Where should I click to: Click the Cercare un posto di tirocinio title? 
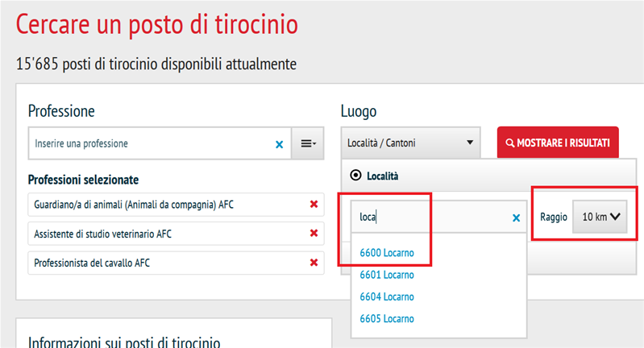tap(157, 24)
